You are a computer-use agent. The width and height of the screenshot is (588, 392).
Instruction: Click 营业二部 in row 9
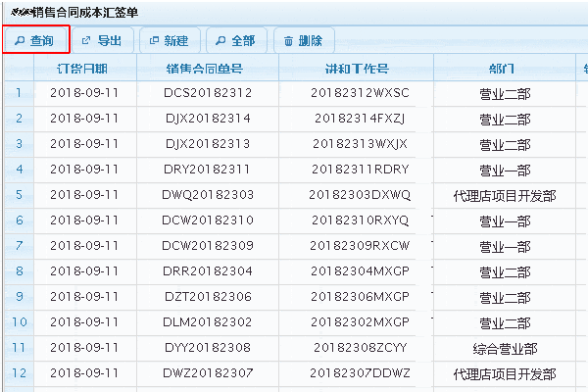pyautogui.click(x=505, y=298)
